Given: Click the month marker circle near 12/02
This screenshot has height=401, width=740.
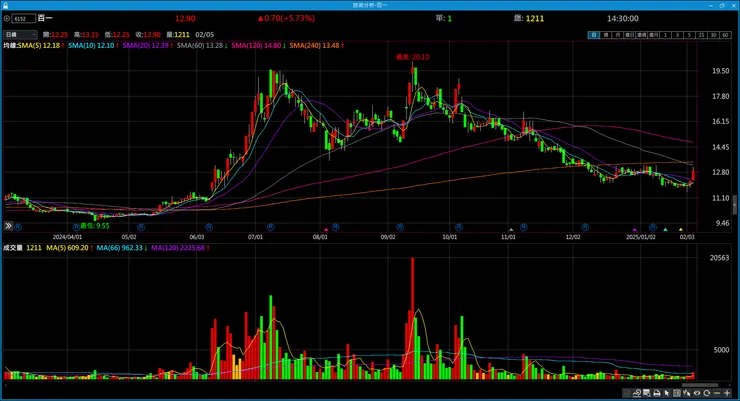Looking at the screenshot, I should (x=585, y=227).
